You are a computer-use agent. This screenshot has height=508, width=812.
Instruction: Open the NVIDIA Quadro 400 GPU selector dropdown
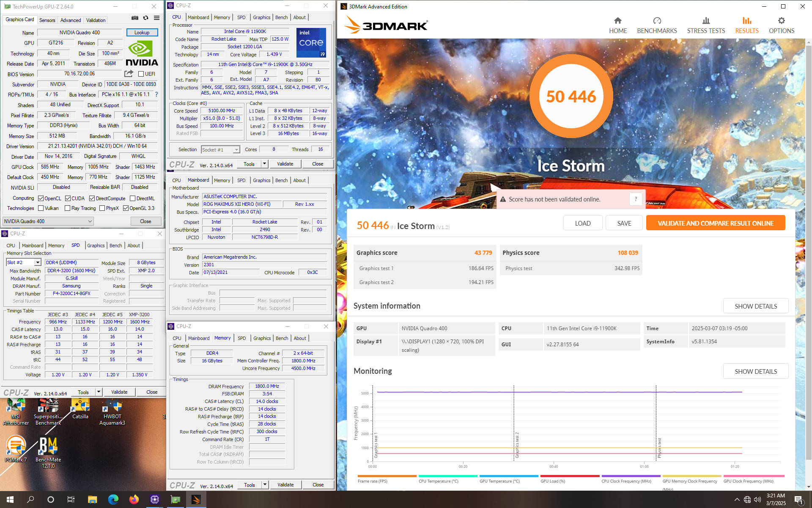click(48, 221)
